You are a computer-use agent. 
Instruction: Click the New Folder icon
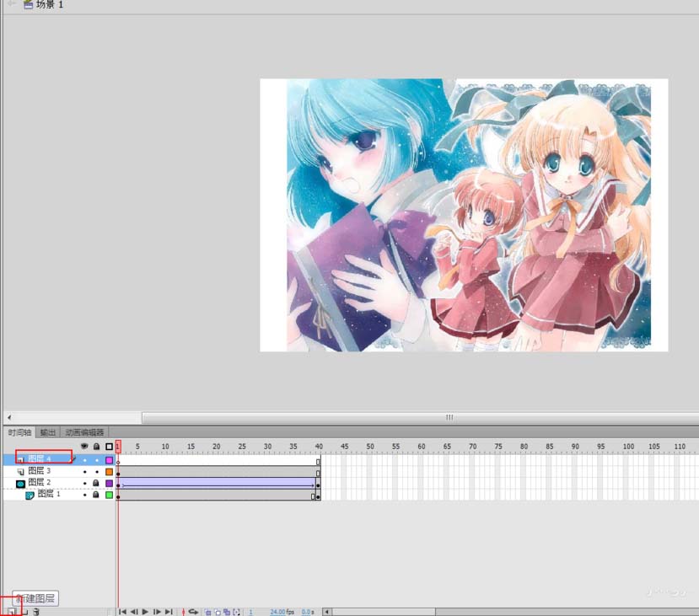(x=25, y=612)
